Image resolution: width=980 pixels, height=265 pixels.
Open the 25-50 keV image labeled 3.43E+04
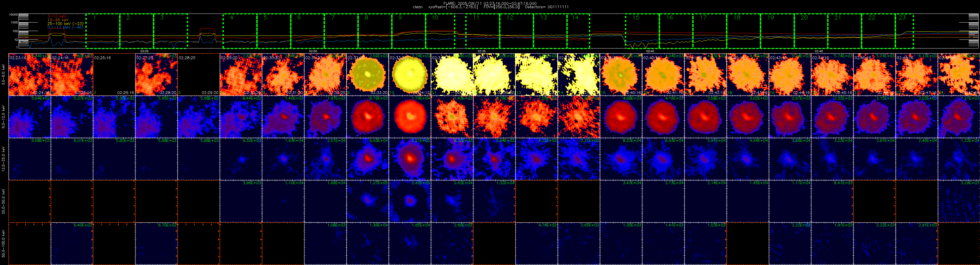[621, 201]
